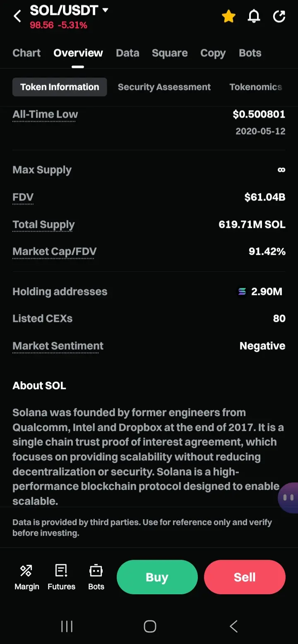
Task: Show the Tokenomics section
Action: tap(255, 87)
